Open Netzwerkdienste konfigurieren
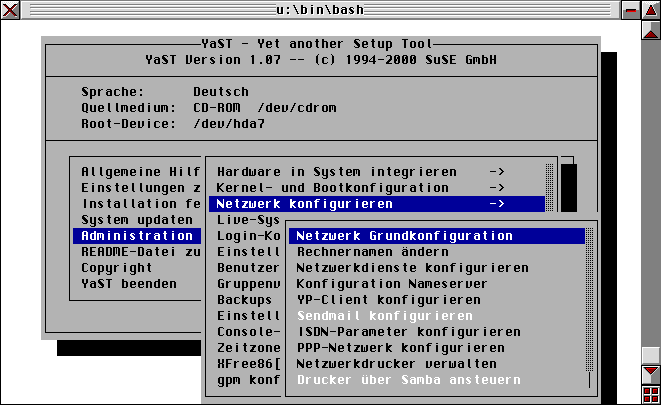This screenshot has height=405, width=661. pyautogui.click(x=412, y=268)
